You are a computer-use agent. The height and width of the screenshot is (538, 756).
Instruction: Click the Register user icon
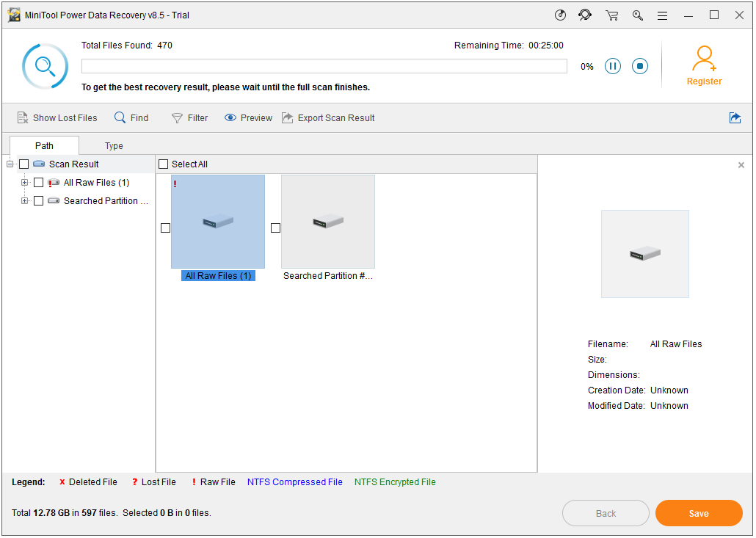(704, 58)
